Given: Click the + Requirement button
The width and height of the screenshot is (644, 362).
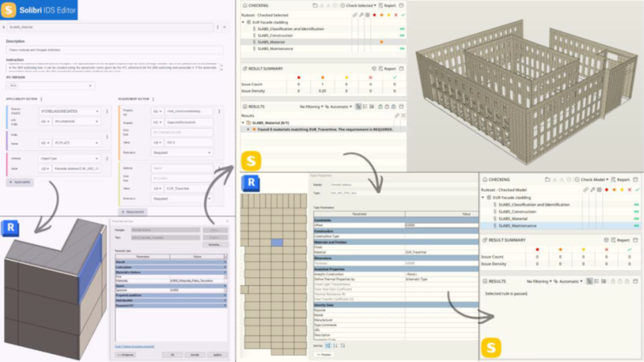Looking at the screenshot, I should click(133, 212).
